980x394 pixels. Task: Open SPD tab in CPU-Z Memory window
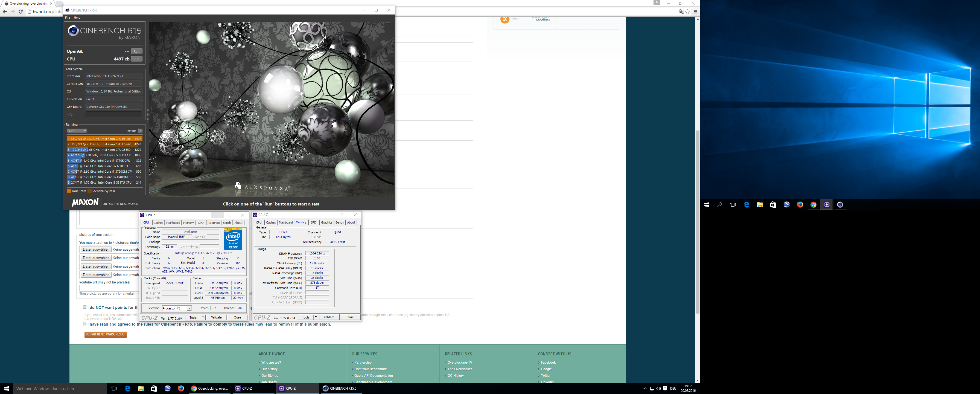(313, 223)
